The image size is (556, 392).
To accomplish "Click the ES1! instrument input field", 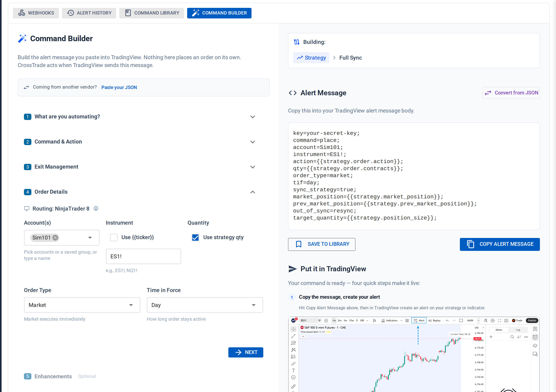I will 143,256.
